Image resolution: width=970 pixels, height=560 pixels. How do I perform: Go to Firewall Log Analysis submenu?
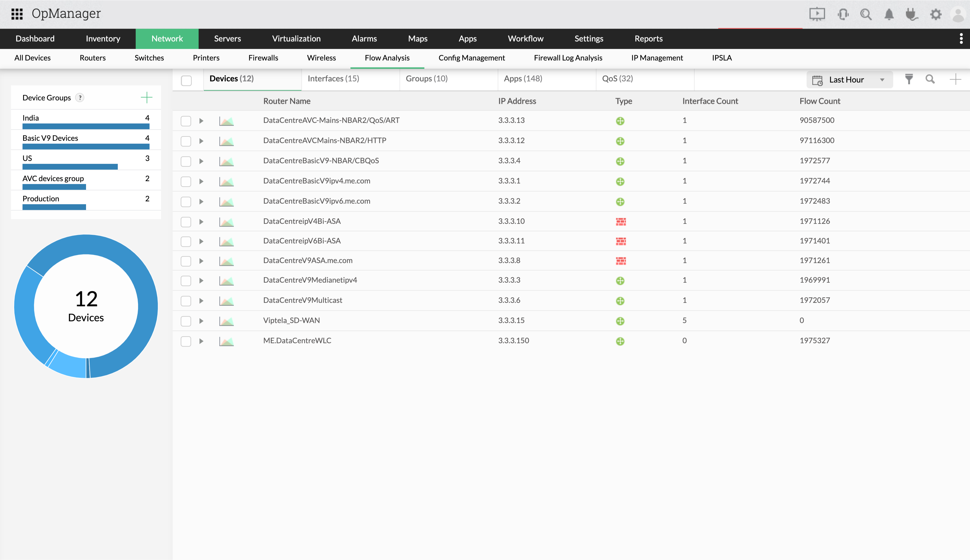tap(568, 58)
